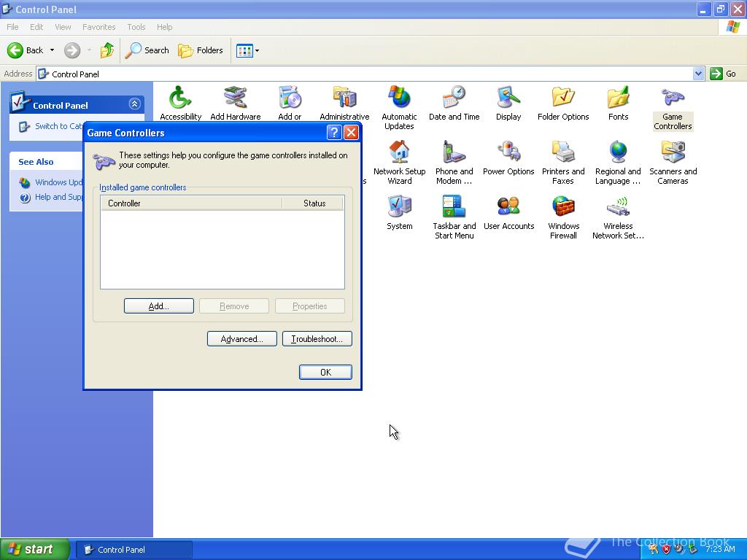The height and width of the screenshot is (560, 747).
Task: Click the Control Panel taskbar button
Action: pos(134,550)
